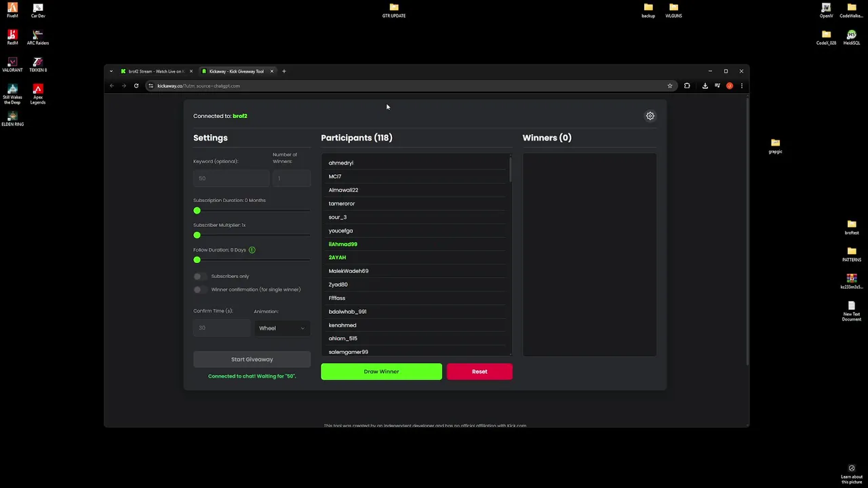The image size is (868, 488).
Task: Select participant ahmedryi
Action: pyautogui.click(x=341, y=163)
